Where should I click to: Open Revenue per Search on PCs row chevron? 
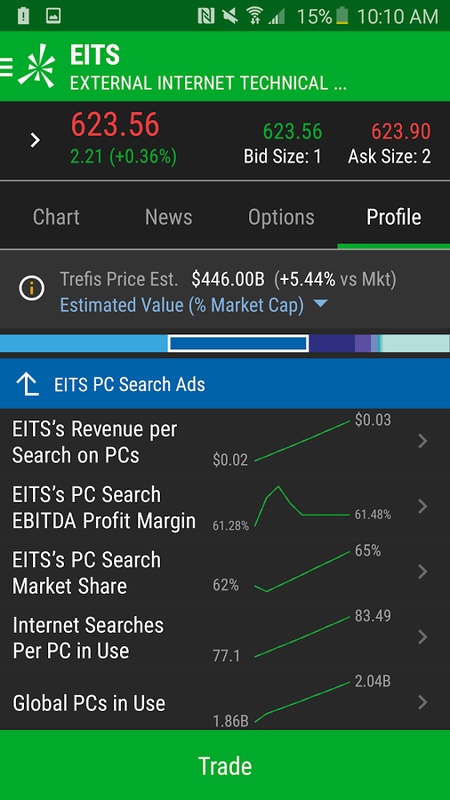click(x=422, y=441)
